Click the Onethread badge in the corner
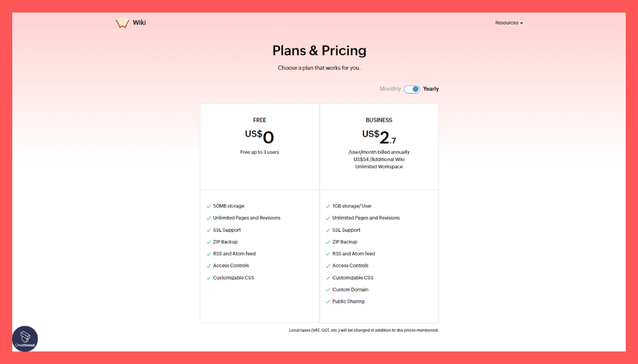The height and width of the screenshot is (364, 638). pyautogui.click(x=25, y=338)
